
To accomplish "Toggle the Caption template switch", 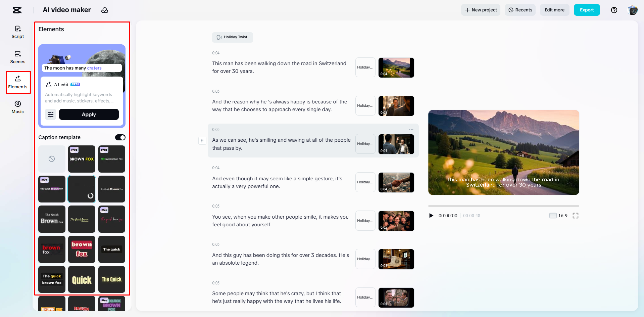I will 120,137.
